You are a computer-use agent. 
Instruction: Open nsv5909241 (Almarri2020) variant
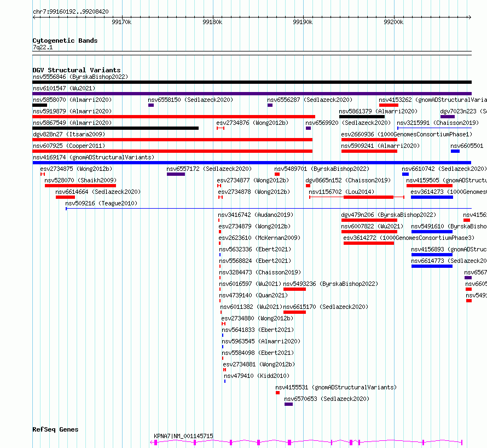(x=380, y=146)
